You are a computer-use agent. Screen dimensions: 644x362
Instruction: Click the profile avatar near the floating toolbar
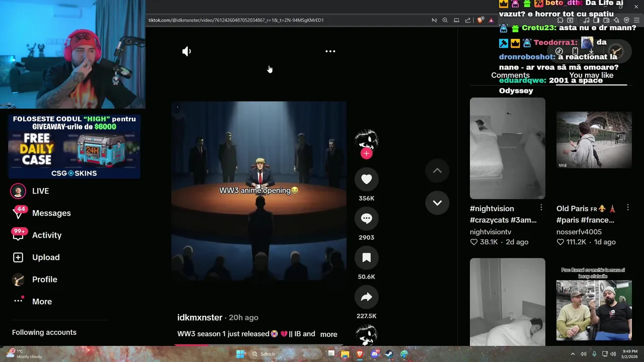pyautogui.click(x=616, y=51)
